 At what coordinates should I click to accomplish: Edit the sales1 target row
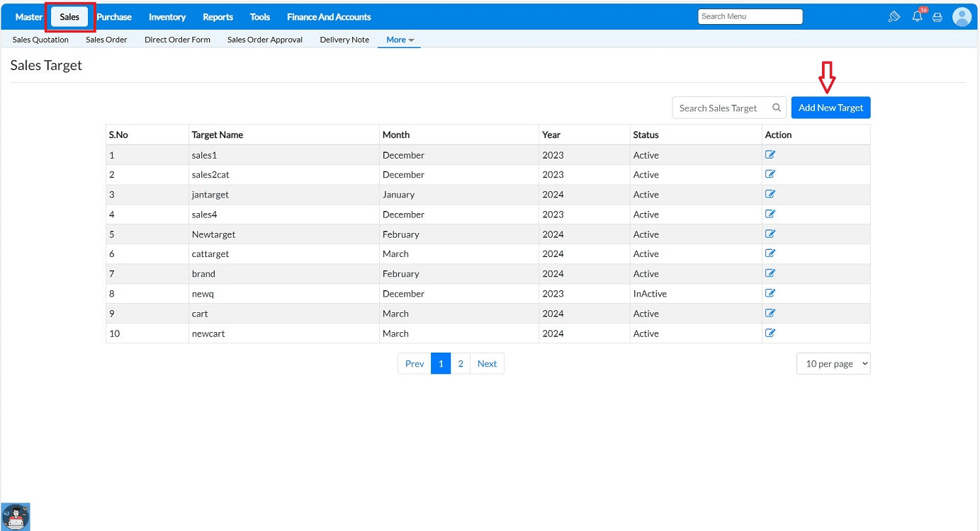770,154
